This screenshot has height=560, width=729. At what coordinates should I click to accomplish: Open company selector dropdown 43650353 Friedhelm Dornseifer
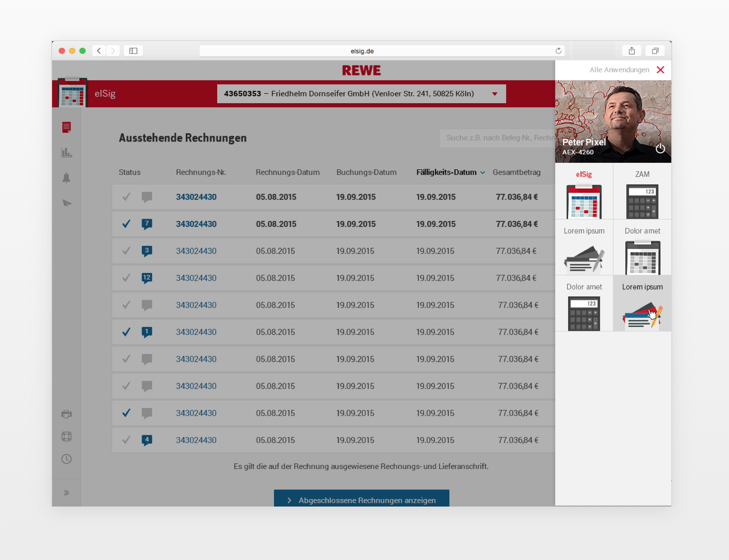pos(361,94)
